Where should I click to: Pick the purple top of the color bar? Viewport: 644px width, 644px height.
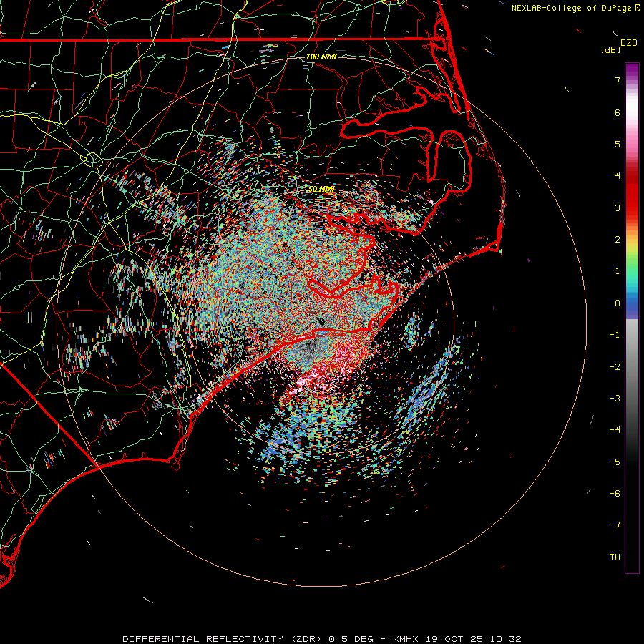click(632, 70)
